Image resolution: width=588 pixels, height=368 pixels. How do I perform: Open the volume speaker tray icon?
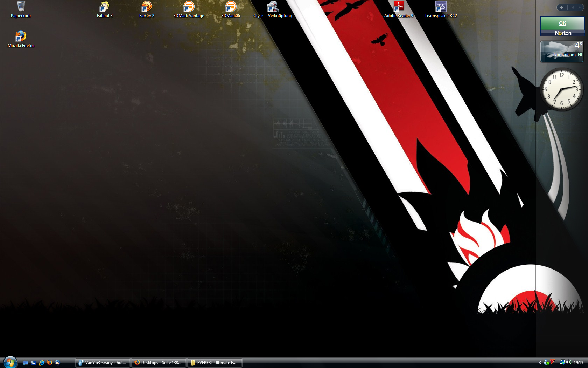click(569, 362)
